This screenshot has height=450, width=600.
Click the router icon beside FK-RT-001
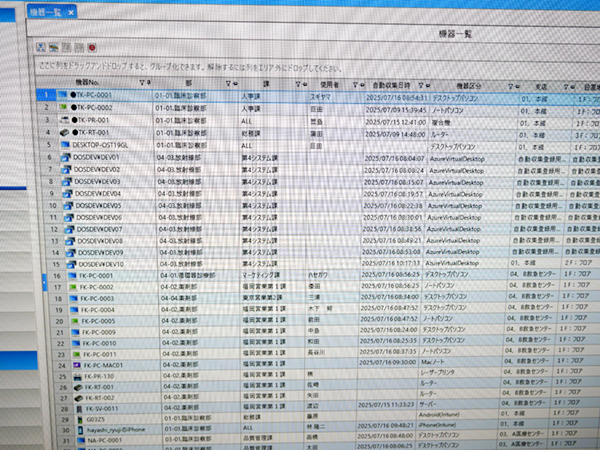click(78, 387)
